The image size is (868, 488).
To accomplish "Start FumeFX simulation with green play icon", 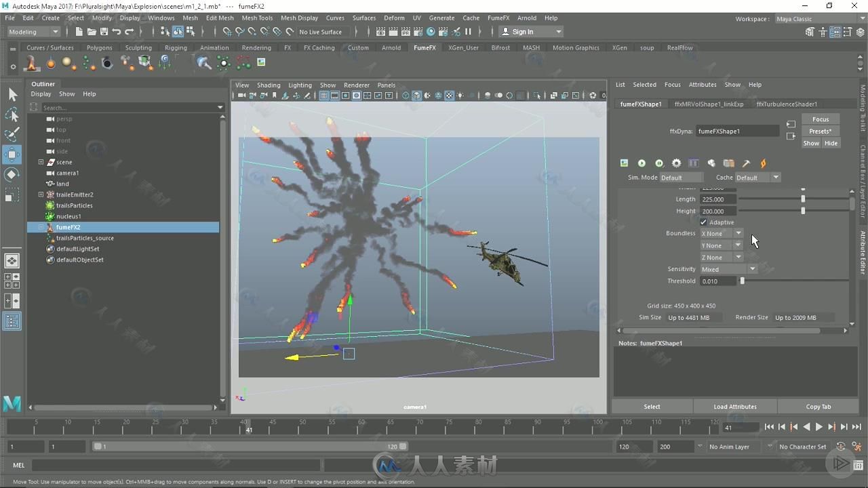I will tap(642, 163).
